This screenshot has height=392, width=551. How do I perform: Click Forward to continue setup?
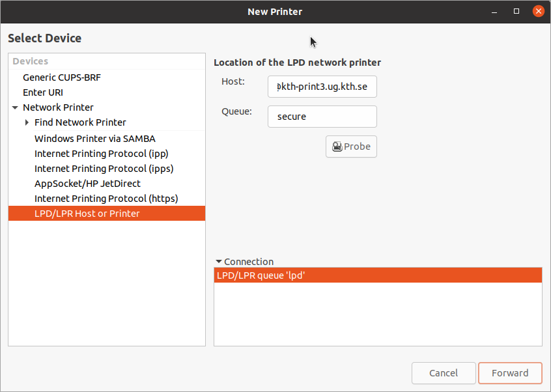coord(509,373)
